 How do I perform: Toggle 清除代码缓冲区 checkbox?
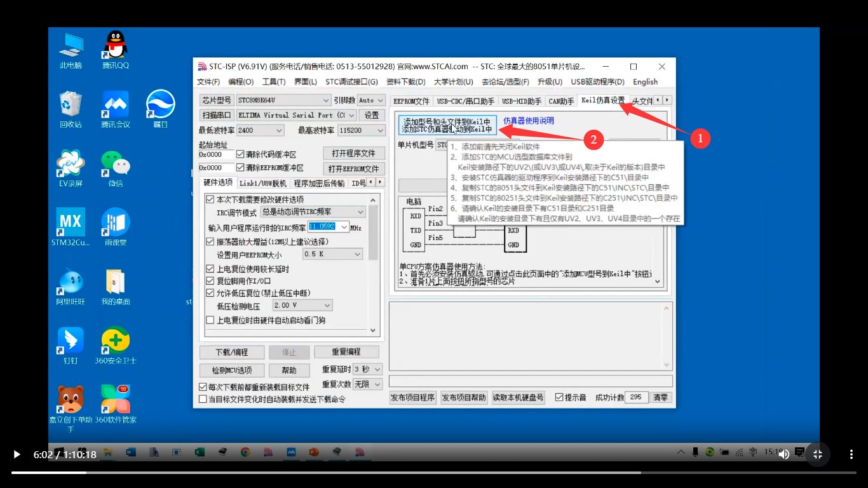click(x=240, y=154)
